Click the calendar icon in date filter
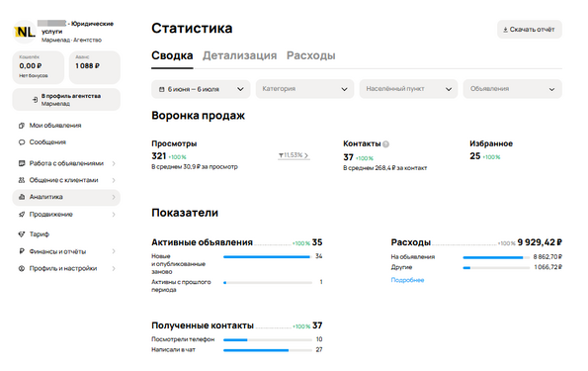The width and height of the screenshot is (588, 371). [162, 89]
